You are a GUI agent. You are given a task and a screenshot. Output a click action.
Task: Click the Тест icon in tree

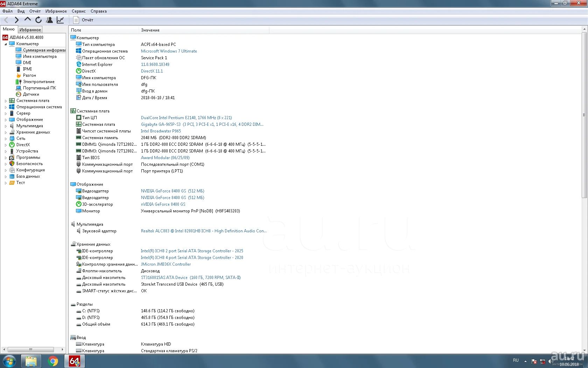coord(12,183)
